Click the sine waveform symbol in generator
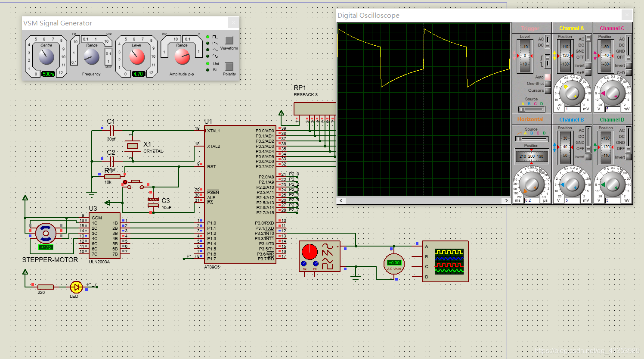Image resolution: width=644 pixels, height=359 pixels. click(215, 56)
